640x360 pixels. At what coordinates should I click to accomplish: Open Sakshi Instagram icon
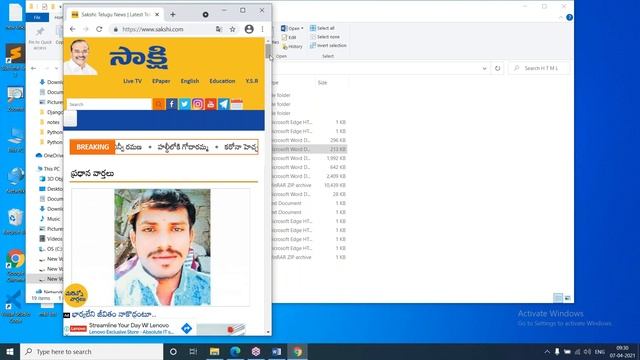tap(198, 104)
